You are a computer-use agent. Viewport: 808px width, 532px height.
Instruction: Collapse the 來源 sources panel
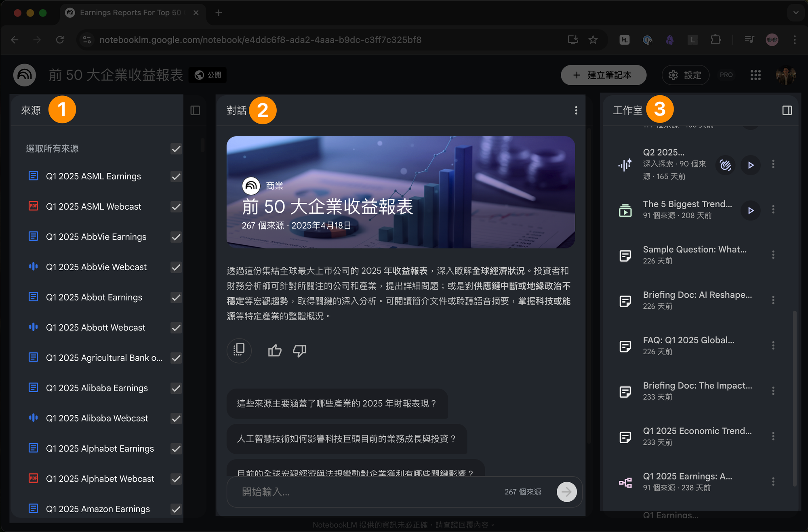(x=195, y=110)
